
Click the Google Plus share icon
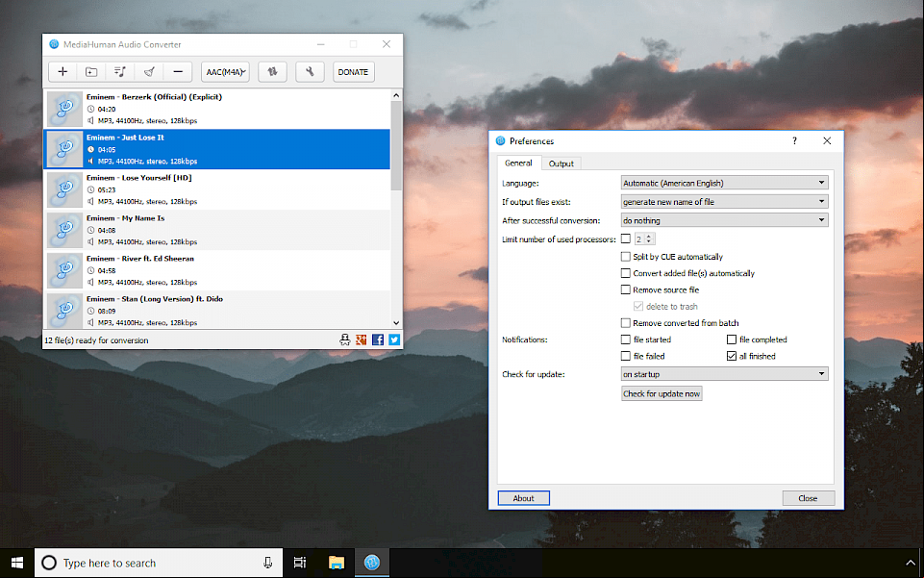(362, 339)
